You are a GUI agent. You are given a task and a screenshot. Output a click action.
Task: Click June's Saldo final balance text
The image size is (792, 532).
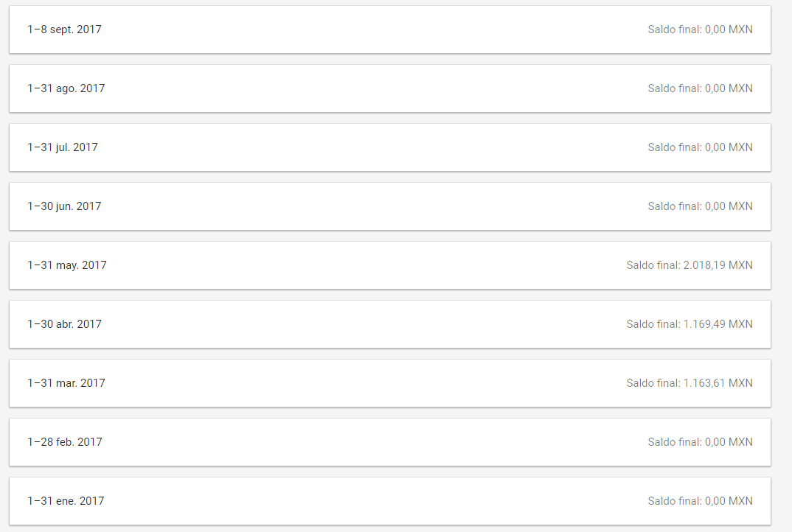tap(700, 206)
